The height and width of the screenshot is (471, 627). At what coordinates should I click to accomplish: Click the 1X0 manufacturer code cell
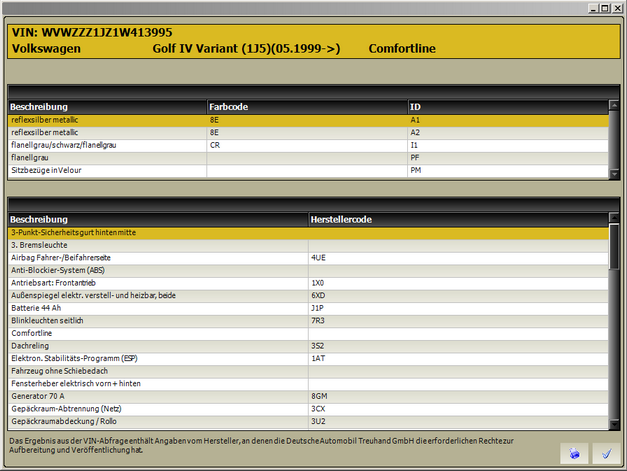458,283
